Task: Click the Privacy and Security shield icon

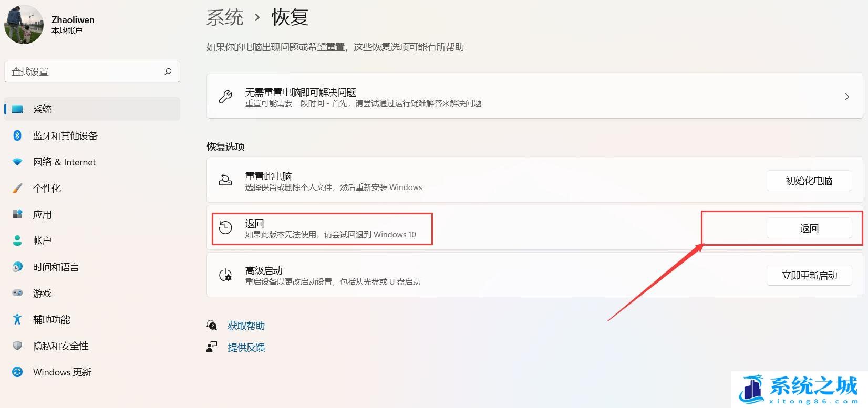Action: 17,346
